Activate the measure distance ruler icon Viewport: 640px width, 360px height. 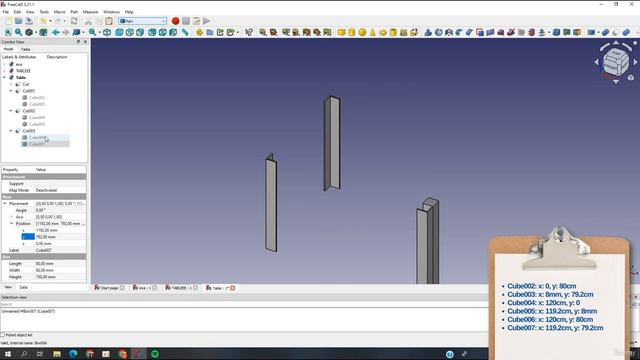pyautogui.click(x=185, y=32)
